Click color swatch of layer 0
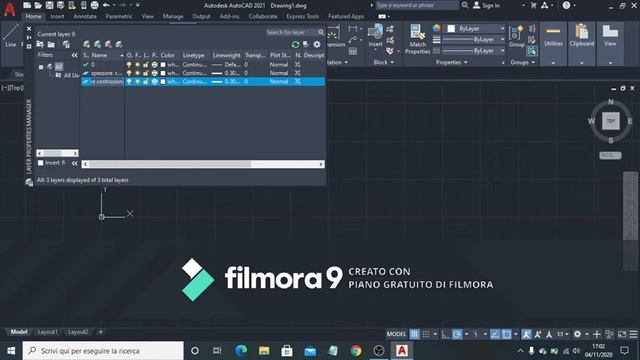The image size is (640, 360). point(163,64)
